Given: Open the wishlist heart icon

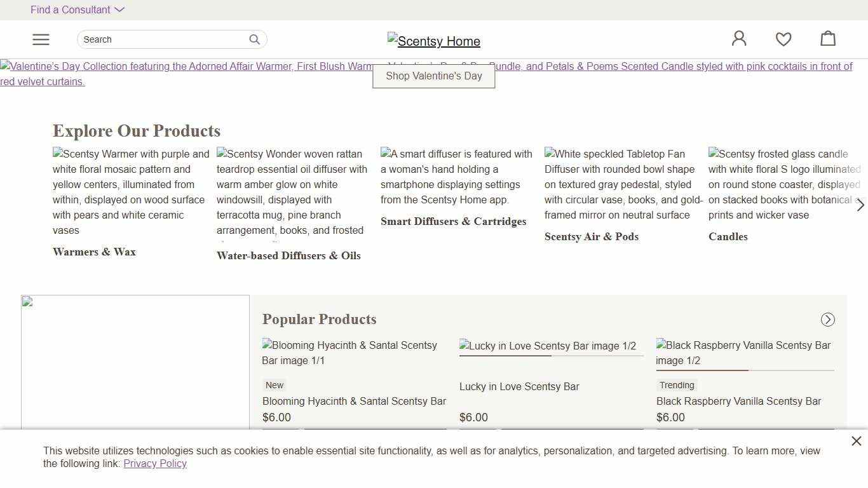Looking at the screenshot, I should point(783,39).
